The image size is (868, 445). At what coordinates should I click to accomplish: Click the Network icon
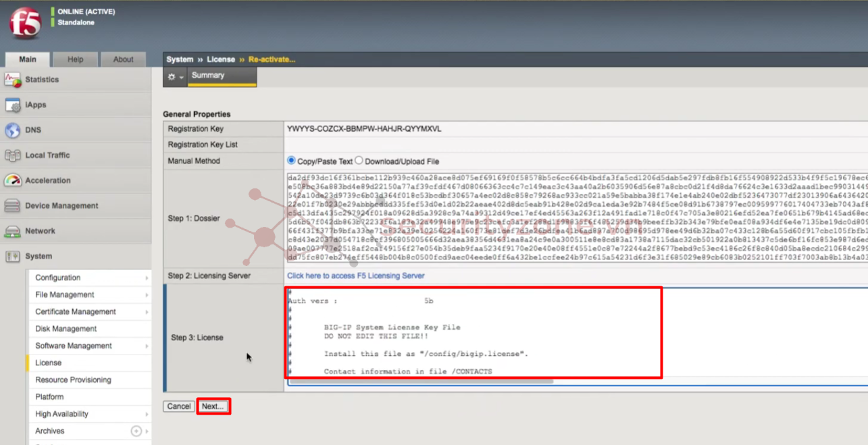point(12,231)
